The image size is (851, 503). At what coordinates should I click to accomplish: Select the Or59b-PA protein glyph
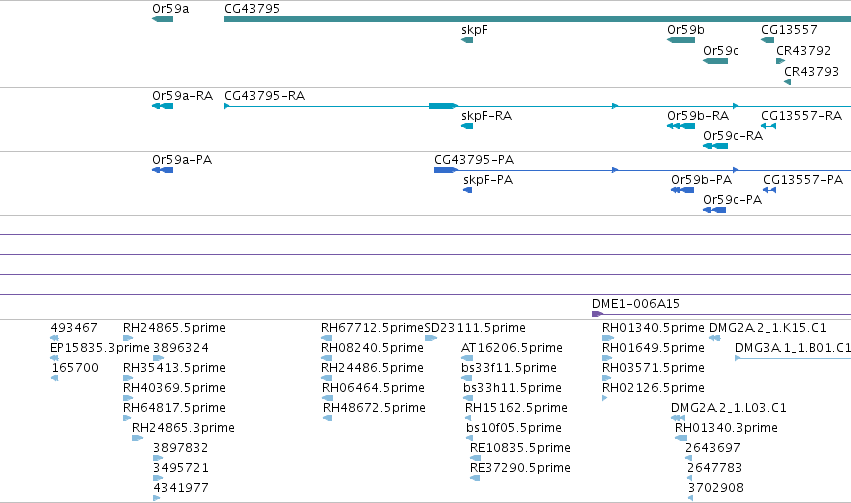(682, 190)
